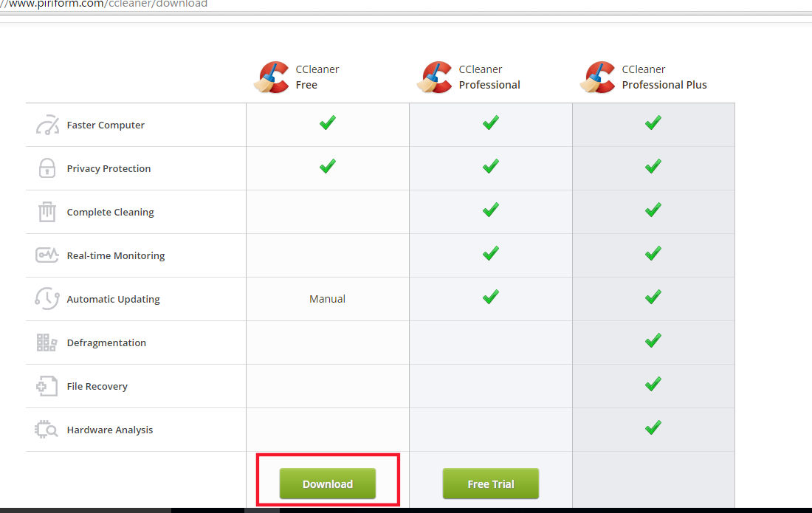
Task: Click Complete Cleaning check mark under Professional Plus
Action: pyautogui.click(x=653, y=210)
